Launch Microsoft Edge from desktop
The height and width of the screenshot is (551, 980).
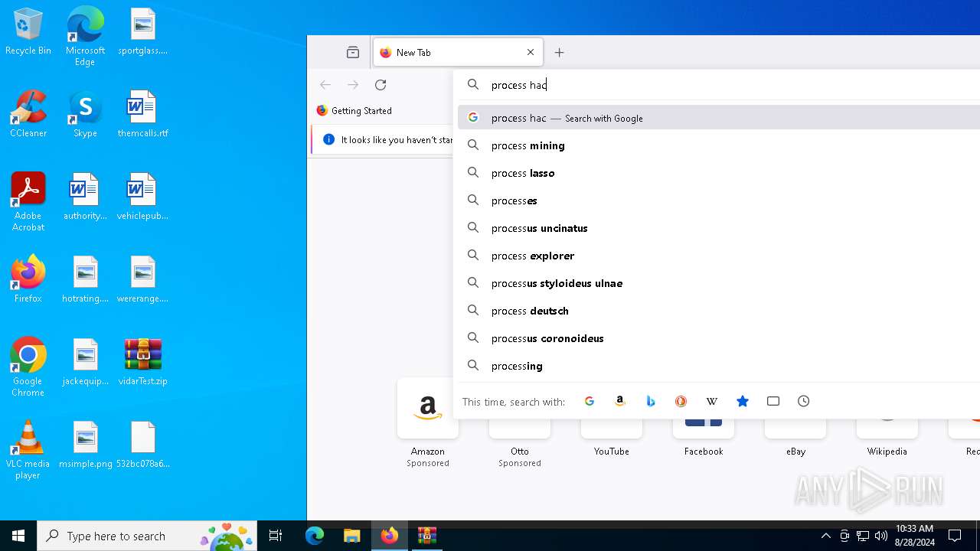click(85, 37)
